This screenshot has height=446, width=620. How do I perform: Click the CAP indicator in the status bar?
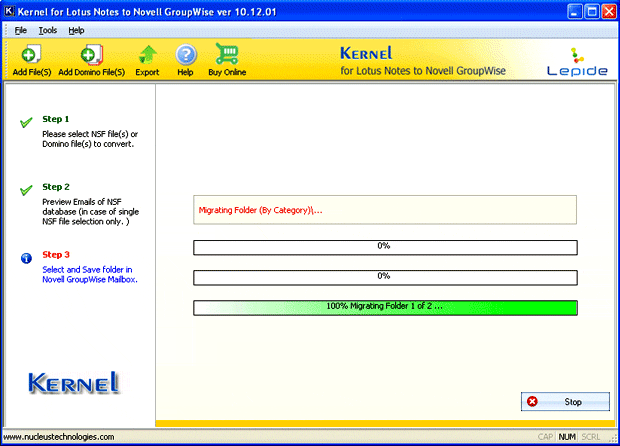(x=545, y=437)
